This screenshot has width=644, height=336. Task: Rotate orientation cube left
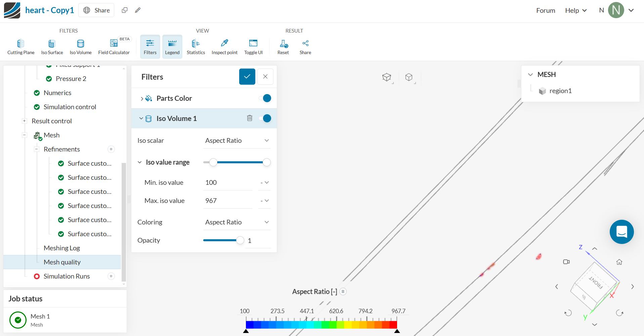[557, 287]
